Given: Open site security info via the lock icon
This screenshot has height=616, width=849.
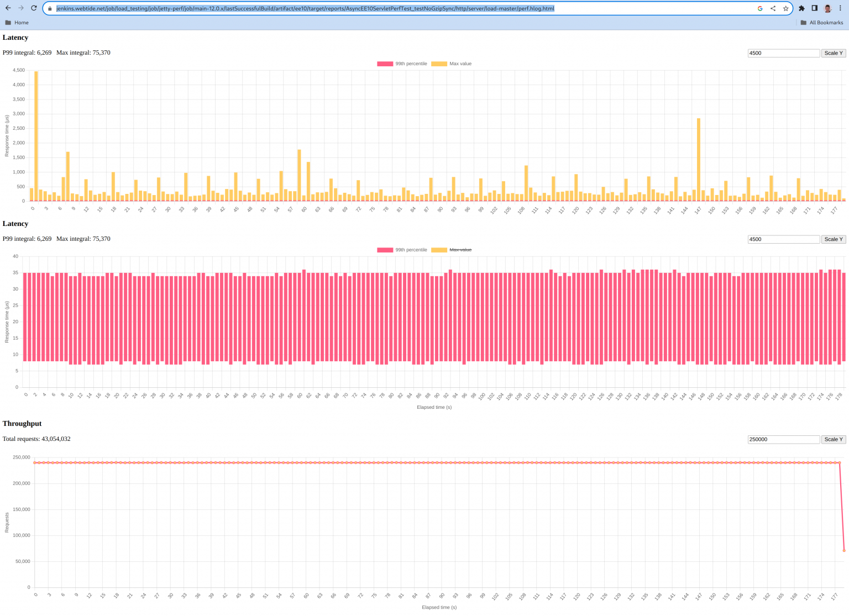Looking at the screenshot, I should click(50, 8).
